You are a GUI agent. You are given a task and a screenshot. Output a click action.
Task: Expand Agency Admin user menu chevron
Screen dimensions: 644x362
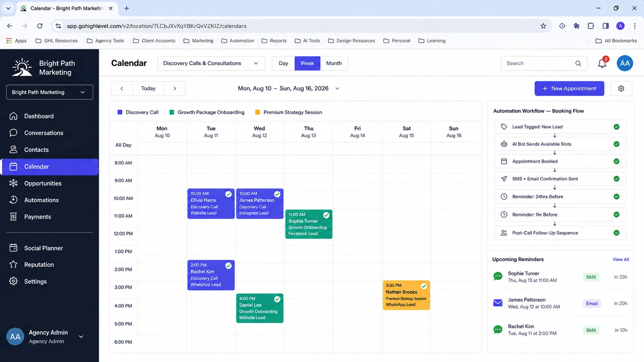[81, 337]
